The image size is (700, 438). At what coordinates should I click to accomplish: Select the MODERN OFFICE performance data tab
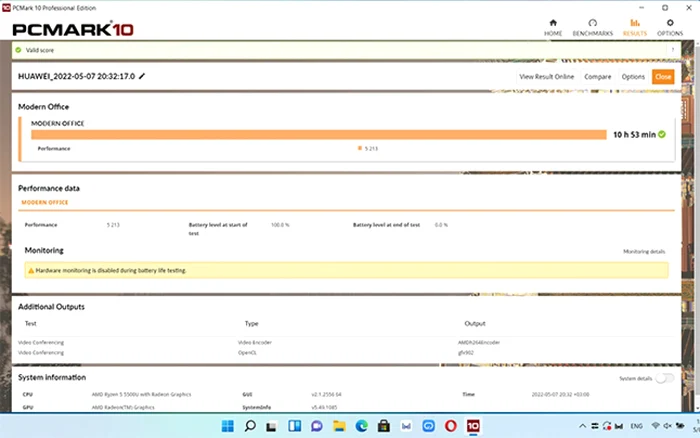point(45,202)
